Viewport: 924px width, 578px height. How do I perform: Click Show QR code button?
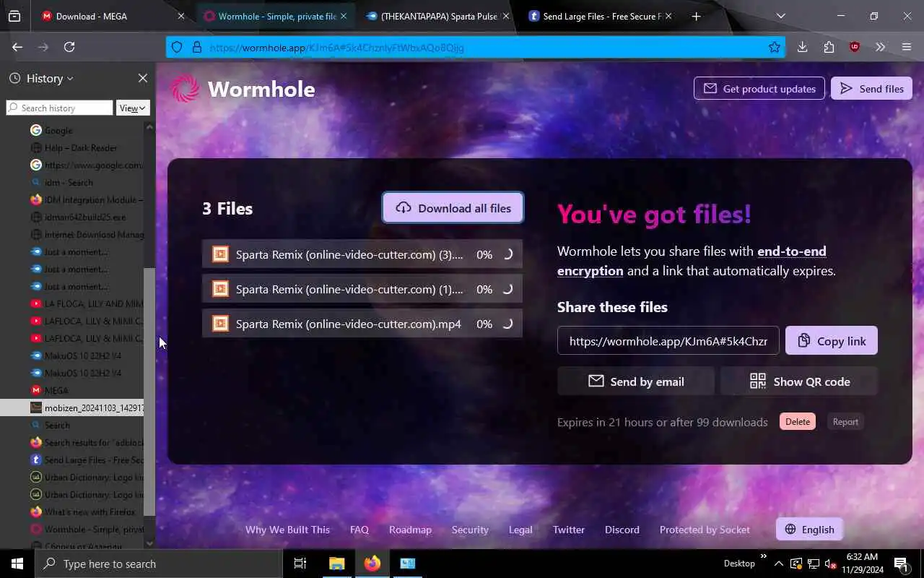[x=799, y=381]
